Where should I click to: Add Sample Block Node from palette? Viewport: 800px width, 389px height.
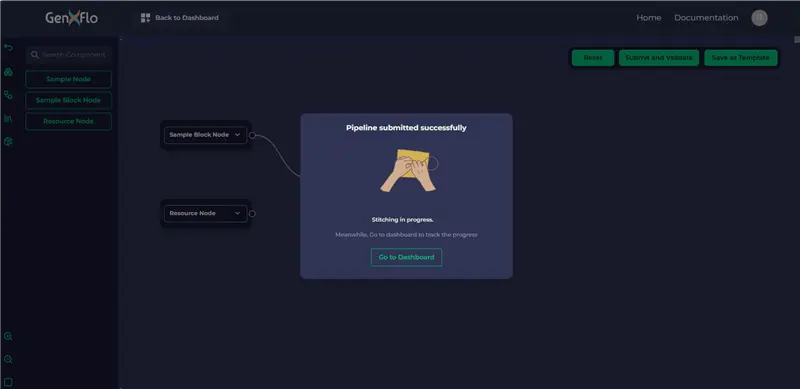pos(68,101)
